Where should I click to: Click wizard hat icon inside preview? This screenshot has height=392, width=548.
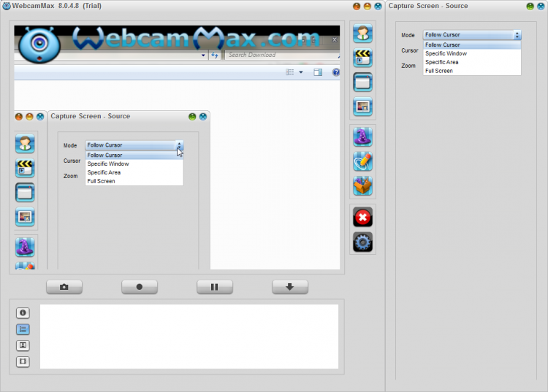click(x=25, y=247)
